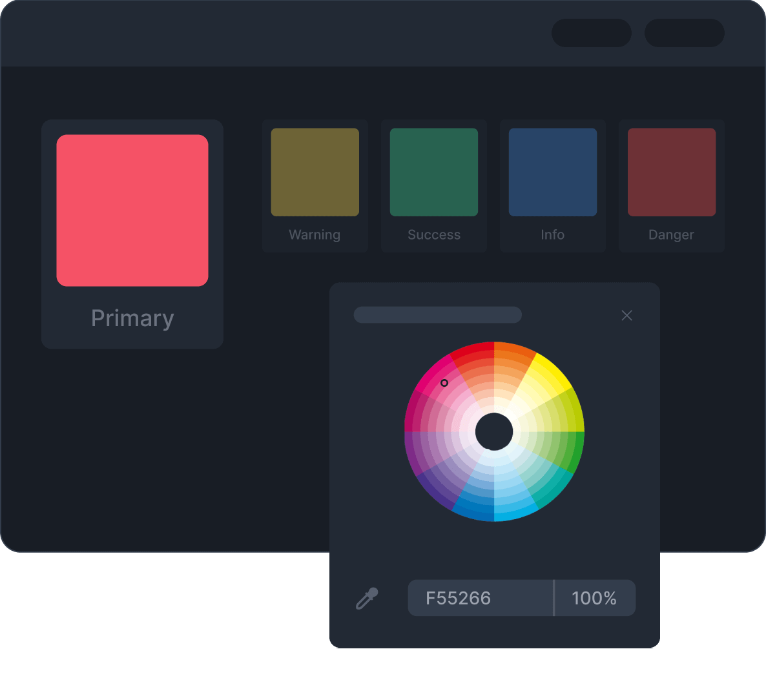Image resolution: width=766 pixels, height=700 pixels.
Task: Select the Primary color swatch
Action: [132, 209]
